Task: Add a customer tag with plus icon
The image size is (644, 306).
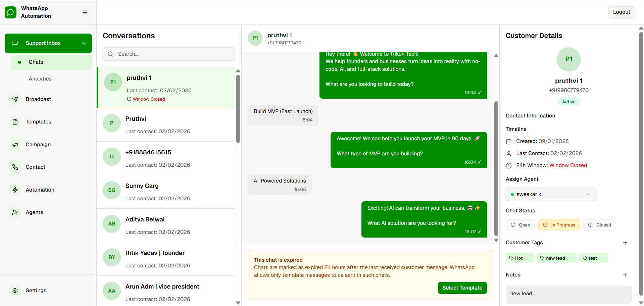Action: tap(625, 243)
